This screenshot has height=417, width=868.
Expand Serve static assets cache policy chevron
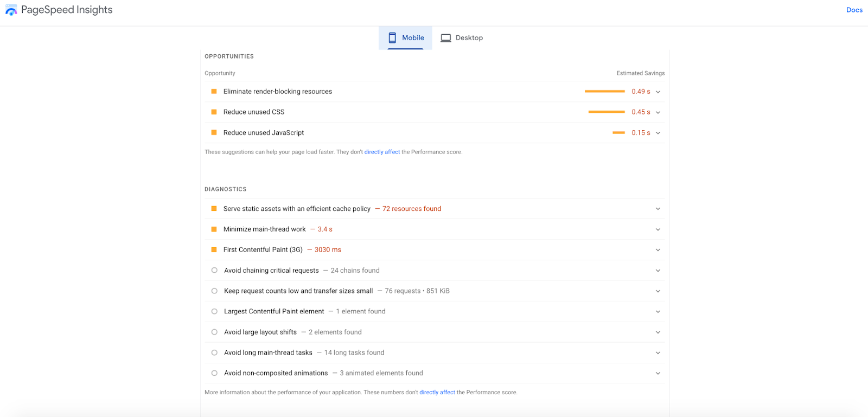[x=658, y=209]
